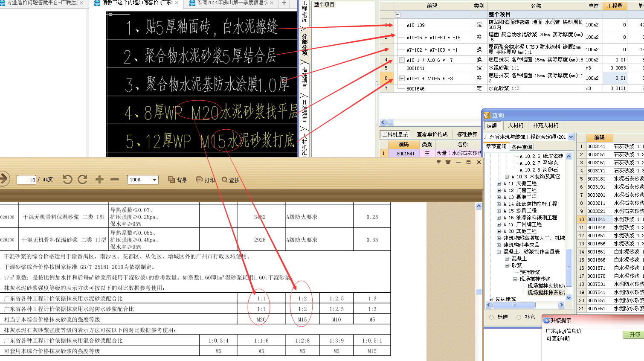This screenshot has height=361, width=644.
Task: Switch to the 条件查询 tab
Action: click(x=522, y=147)
